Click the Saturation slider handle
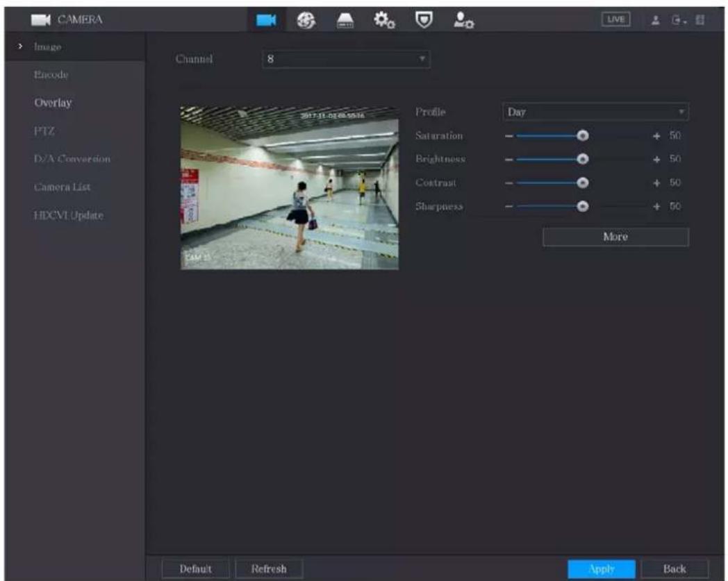Screen dimensions: 728x581 (x=582, y=135)
